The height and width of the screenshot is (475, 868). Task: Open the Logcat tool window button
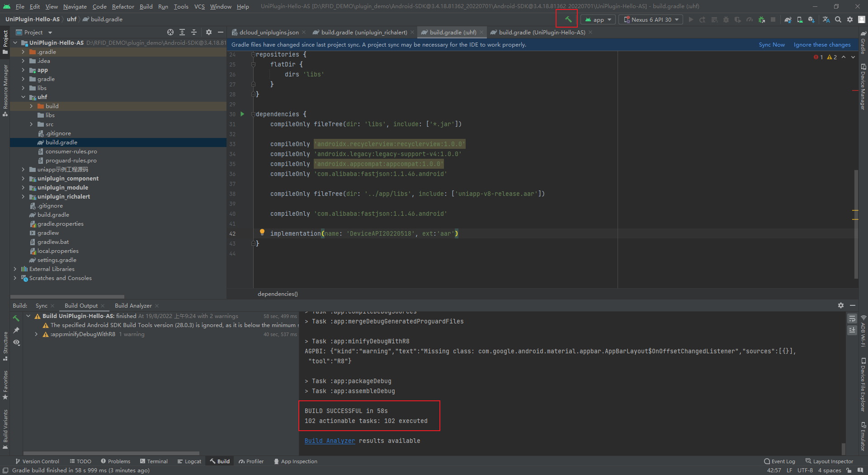[x=189, y=461]
